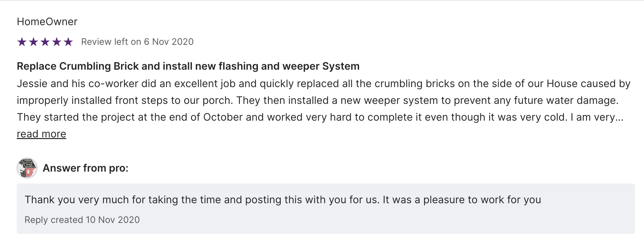Image resolution: width=644 pixels, height=240 pixels.
Task: Click the Answer from pro heading
Action: pos(86,168)
